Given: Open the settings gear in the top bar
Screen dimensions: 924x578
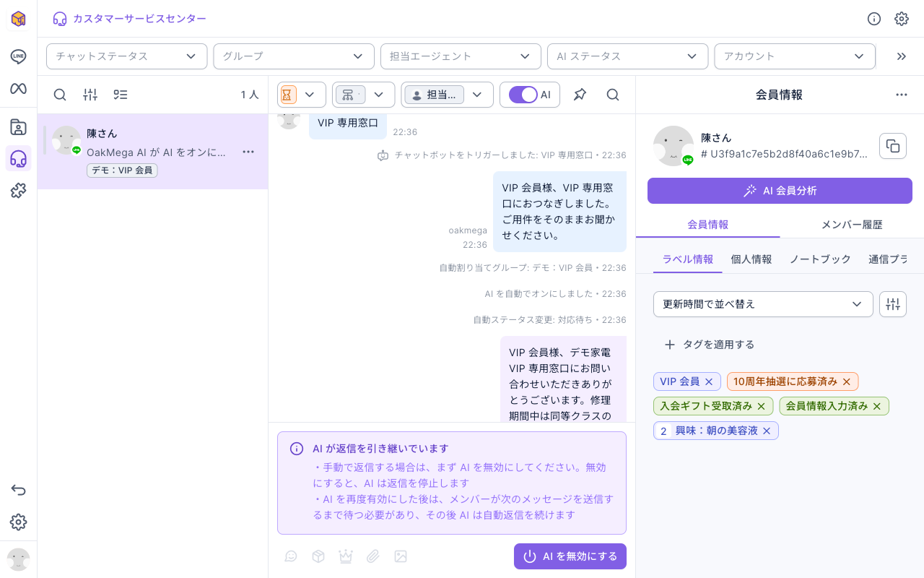Looking at the screenshot, I should pyautogui.click(x=902, y=19).
